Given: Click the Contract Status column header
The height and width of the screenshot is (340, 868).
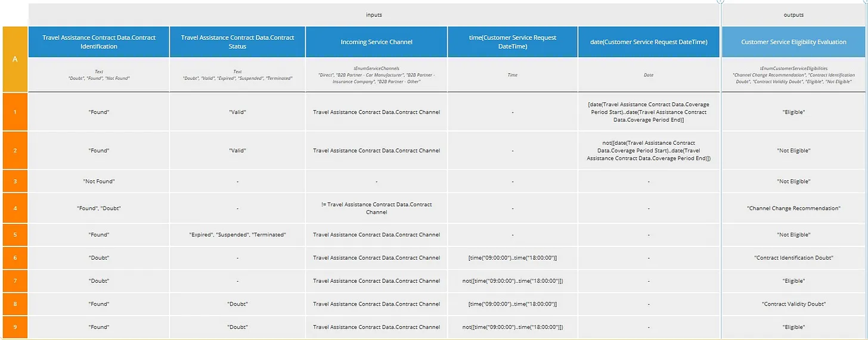Looking at the screenshot, I should click(x=237, y=42).
